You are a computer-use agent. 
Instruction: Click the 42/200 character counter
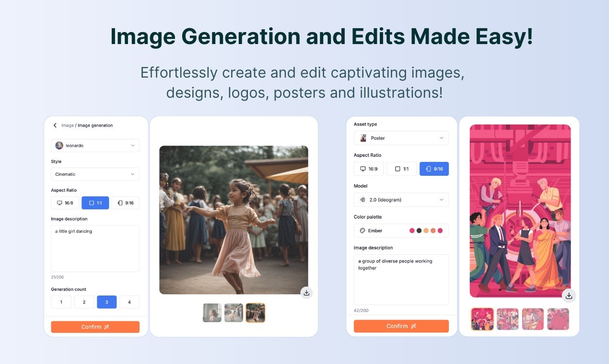pos(361,310)
